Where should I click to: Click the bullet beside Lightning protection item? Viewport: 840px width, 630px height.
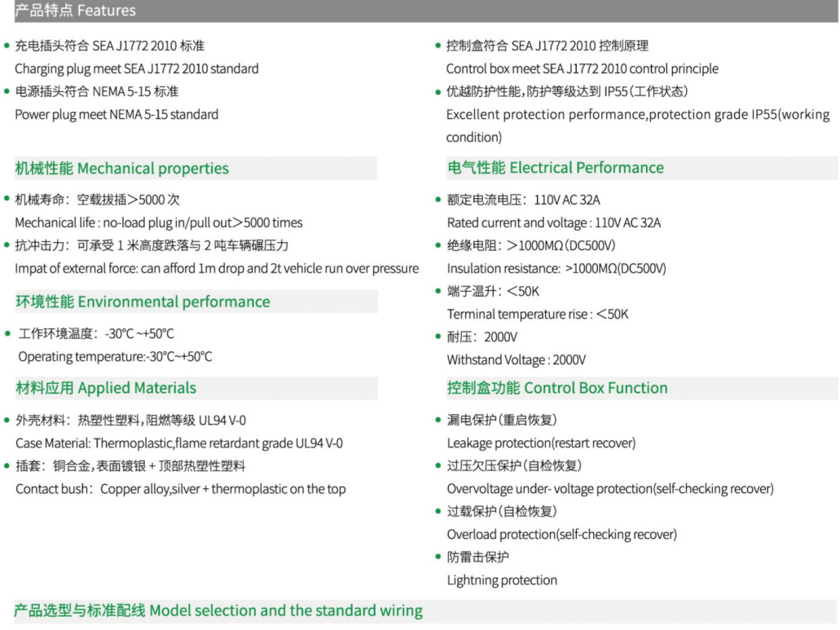[x=438, y=557]
